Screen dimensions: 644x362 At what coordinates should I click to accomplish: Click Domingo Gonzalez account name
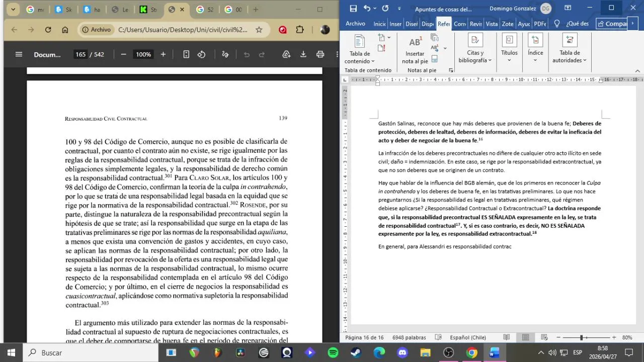(x=513, y=9)
